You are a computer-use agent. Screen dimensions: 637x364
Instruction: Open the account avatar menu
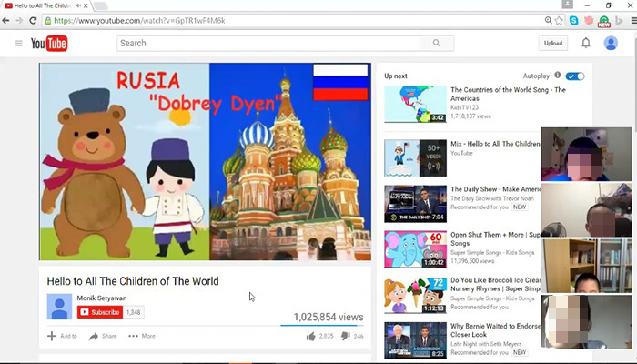612,43
